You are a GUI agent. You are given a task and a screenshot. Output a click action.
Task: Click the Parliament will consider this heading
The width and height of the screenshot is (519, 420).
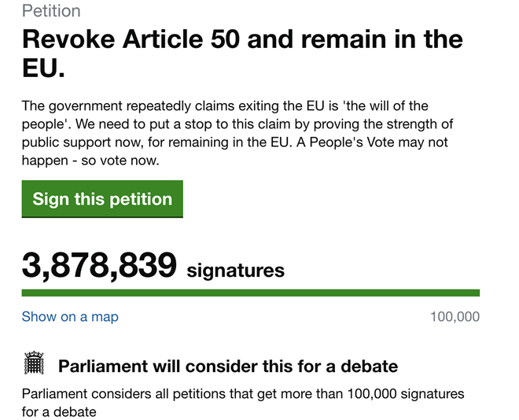228,367
